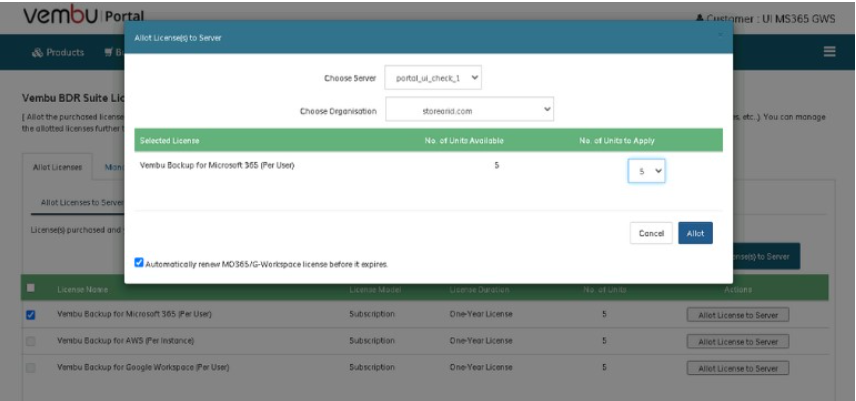Click Vembu Backup for AWS (Per Instance) row text
This screenshot has width=856, height=401.
click(126, 340)
